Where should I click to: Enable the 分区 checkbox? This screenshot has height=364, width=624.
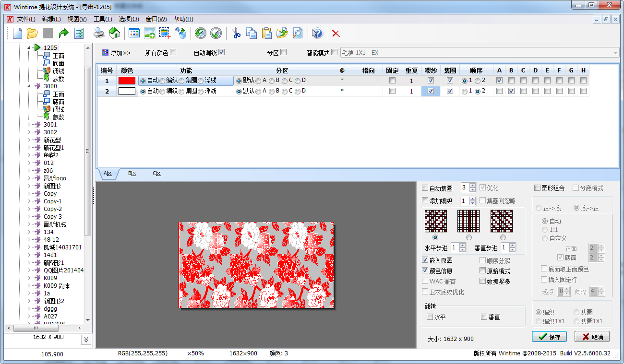[283, 52]
